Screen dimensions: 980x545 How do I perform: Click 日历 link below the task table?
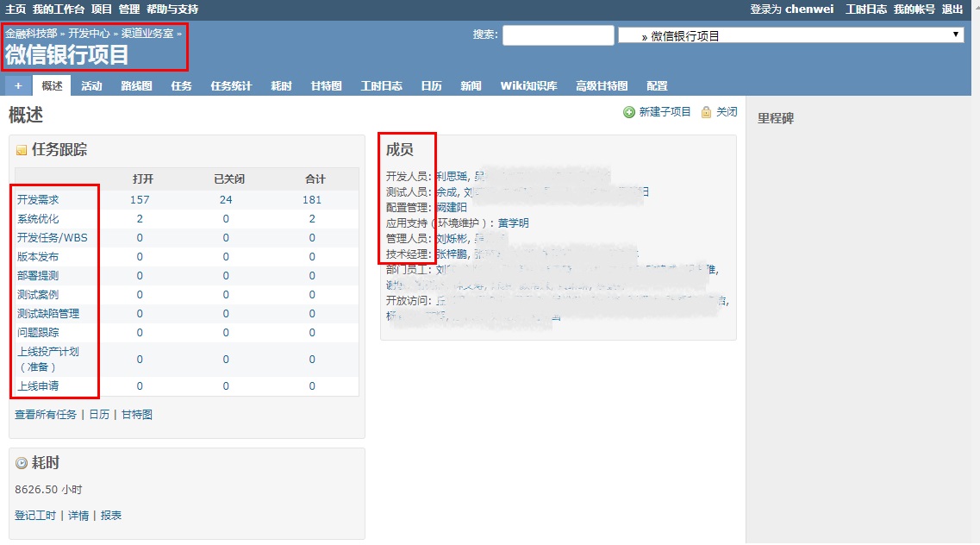click(x=99, y=415)
